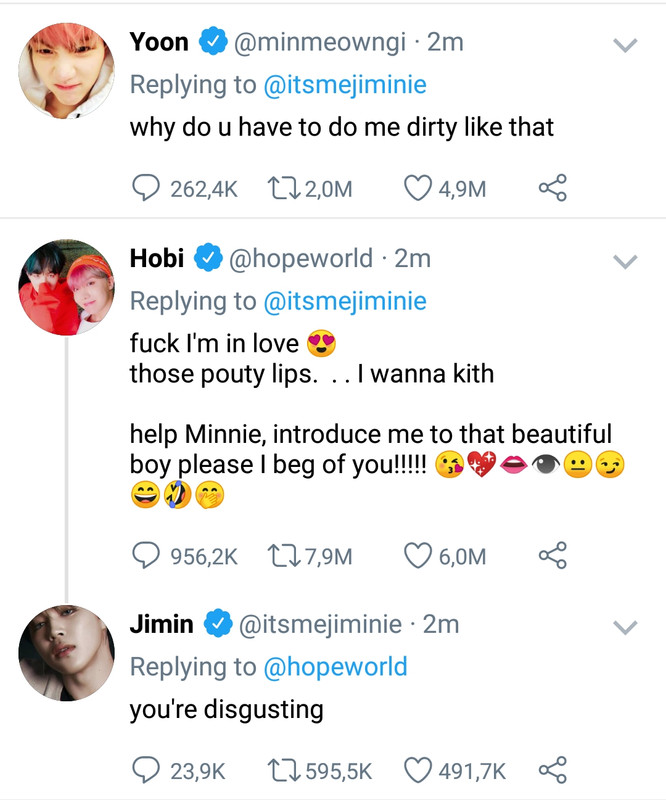The height and width of the screenshot is (800, 666).
Task: Like Hobi's tweet with heart icon
Action: (x=419, y=554)
